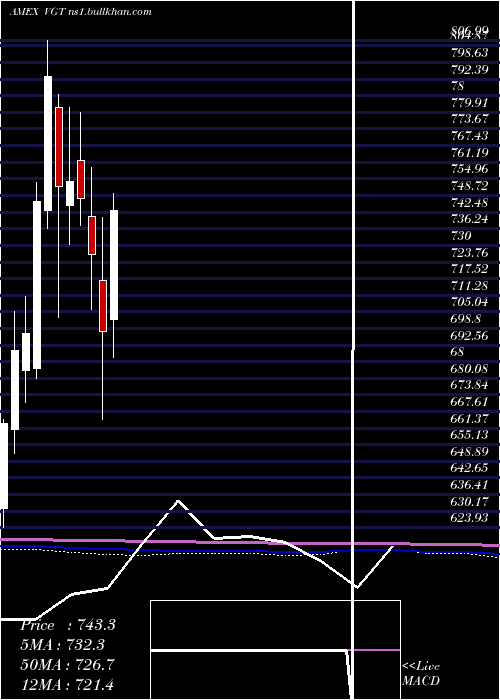Click the 798.63 price axis label
This screenshot has height=700, width=500.
point(470,53)
